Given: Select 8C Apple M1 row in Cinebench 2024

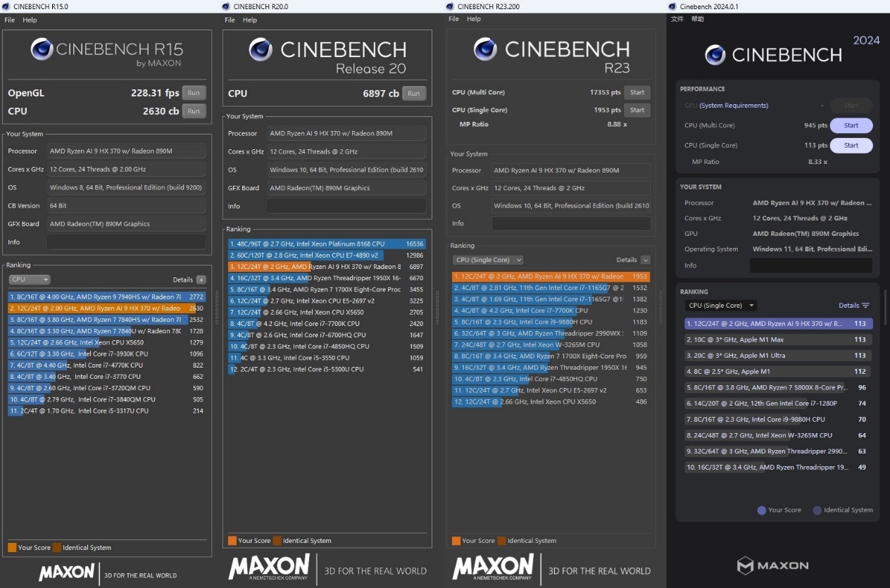Looking at the screenshot, I should click(779, 372).
